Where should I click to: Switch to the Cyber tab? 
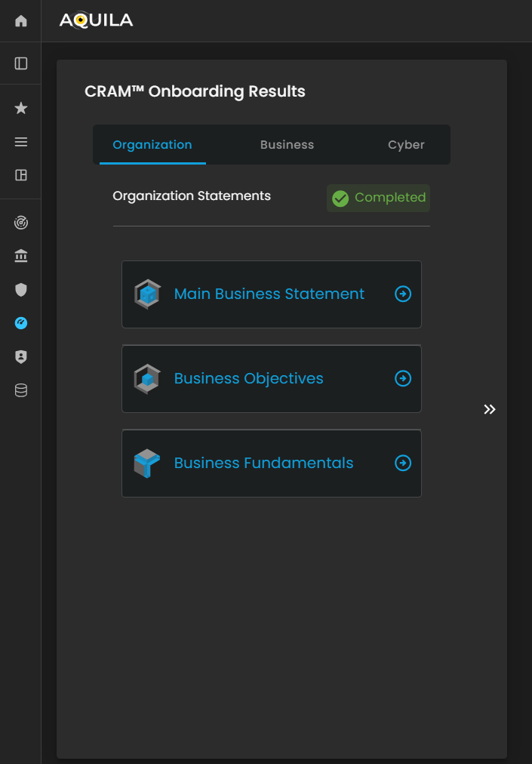click(x=406, y=145)
